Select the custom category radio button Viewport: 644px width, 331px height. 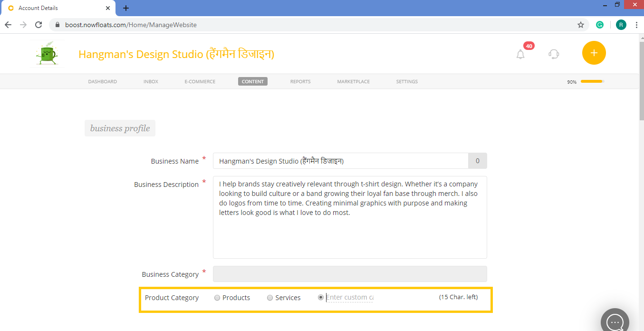(321, 297)
